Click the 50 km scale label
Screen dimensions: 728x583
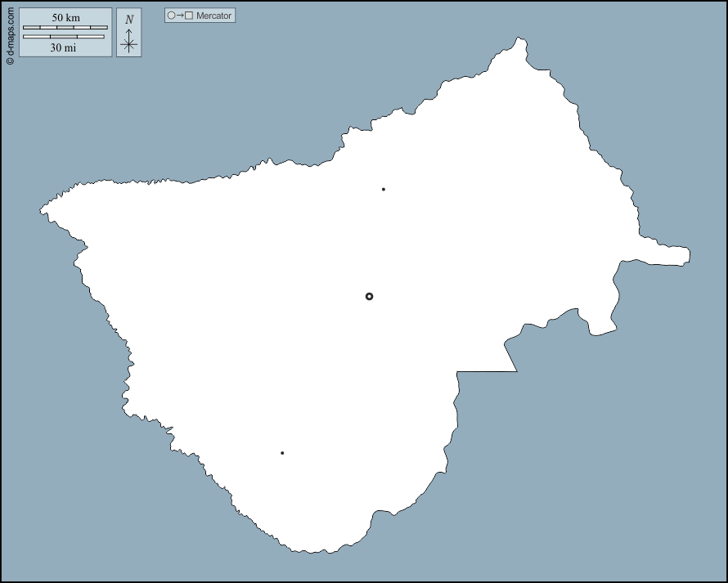point(65,18)
